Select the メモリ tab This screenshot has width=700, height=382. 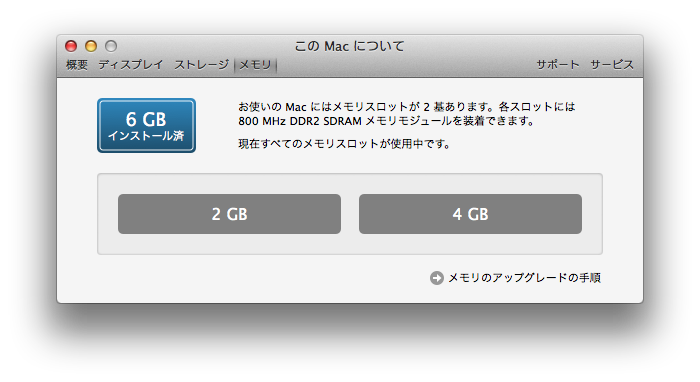tap(255, 65)
